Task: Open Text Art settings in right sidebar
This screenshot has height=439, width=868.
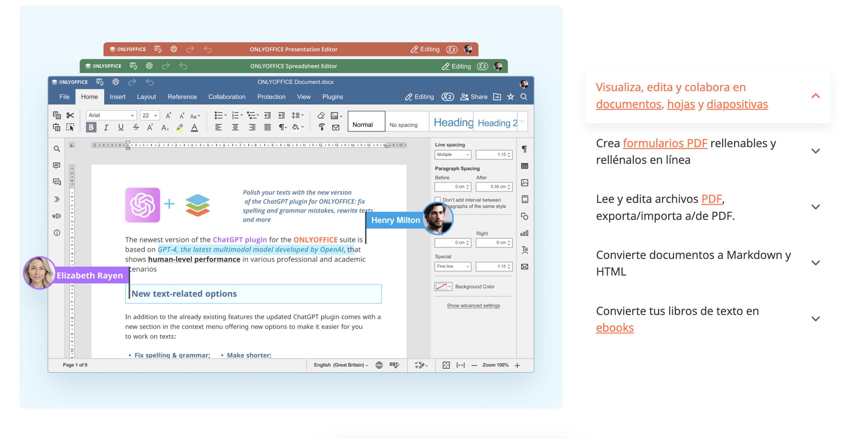Action: [x=524, y=250]
